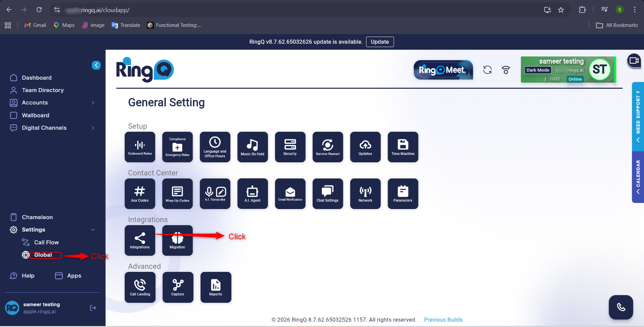The width and height of the screenshot is (644, 327).
Task: Click the Update button in banner
Action: 380,42
